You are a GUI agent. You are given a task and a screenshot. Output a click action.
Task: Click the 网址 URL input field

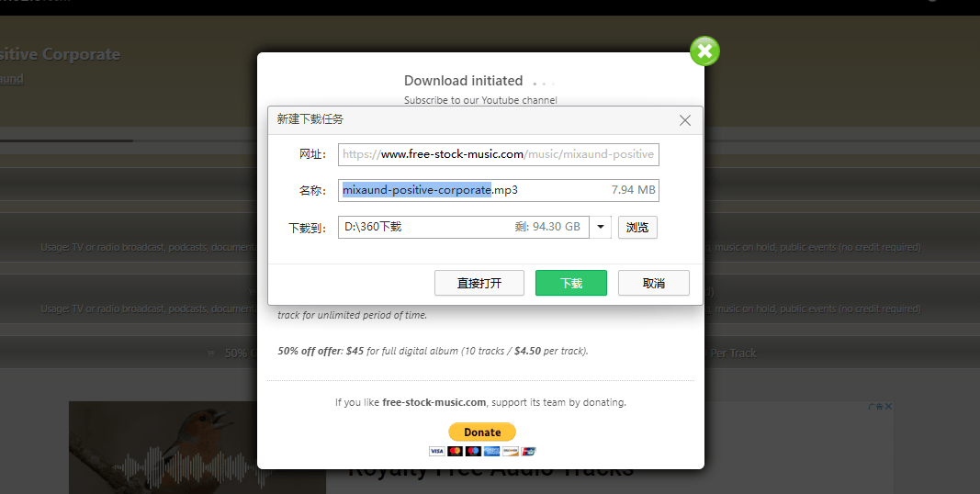point(498,154)
